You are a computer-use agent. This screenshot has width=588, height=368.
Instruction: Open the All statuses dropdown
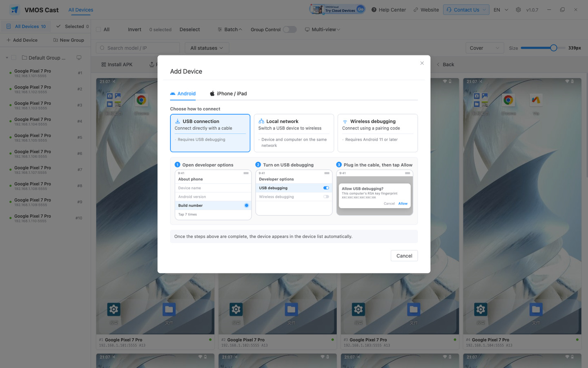click(x=207, y=48)
